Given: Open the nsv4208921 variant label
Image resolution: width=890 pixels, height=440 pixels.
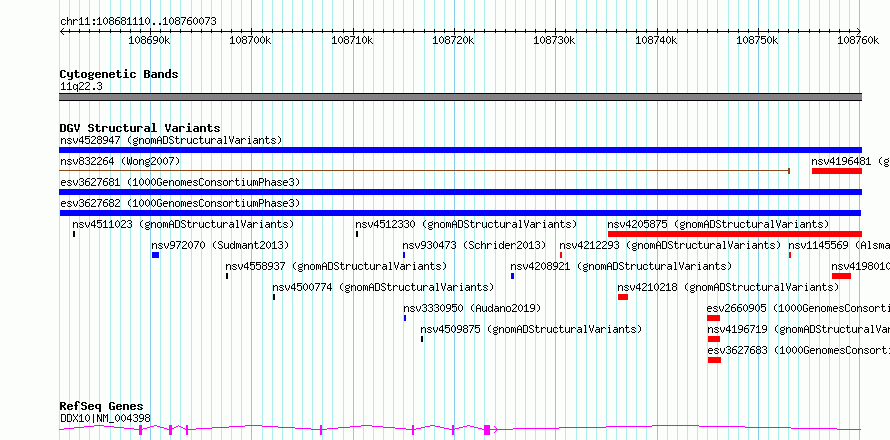Looking at the screenshot, I should (x=621, y=266).
